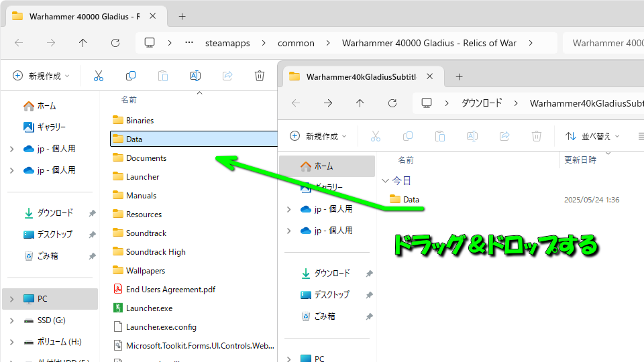The width and height of the screenshot is (644, 362).
Task: Expand first jp - 個人用 in Subtitle sidebar
Action: tap(288, 209)
